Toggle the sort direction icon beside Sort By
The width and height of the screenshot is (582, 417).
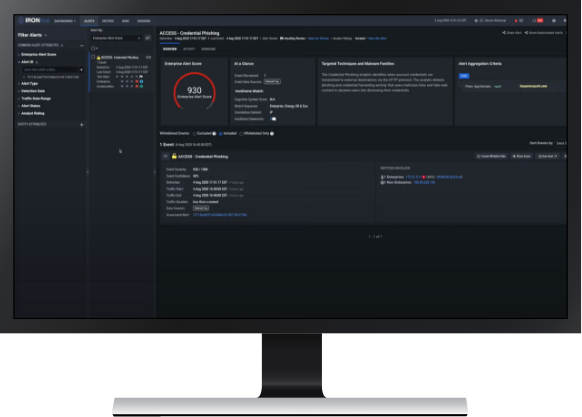click(148, 38)
